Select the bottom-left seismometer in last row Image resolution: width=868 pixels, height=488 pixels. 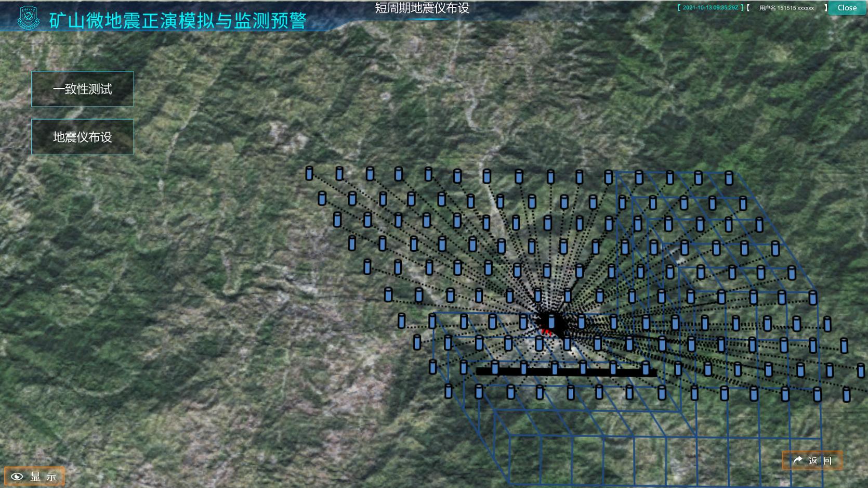point(449,391)
